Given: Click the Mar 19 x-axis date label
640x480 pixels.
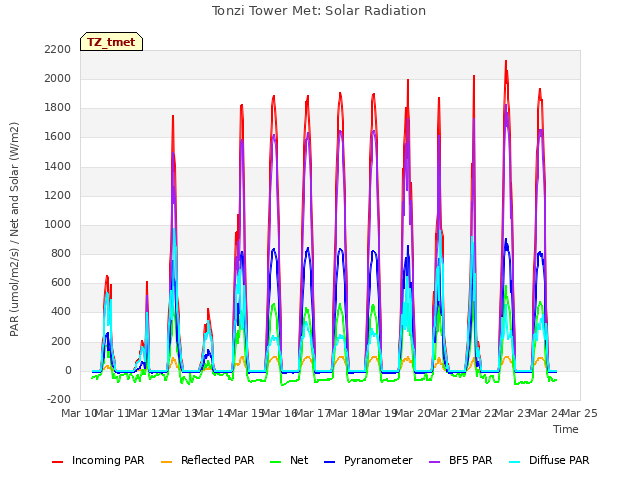Looking at the screenshot, I should coord(380,413).
